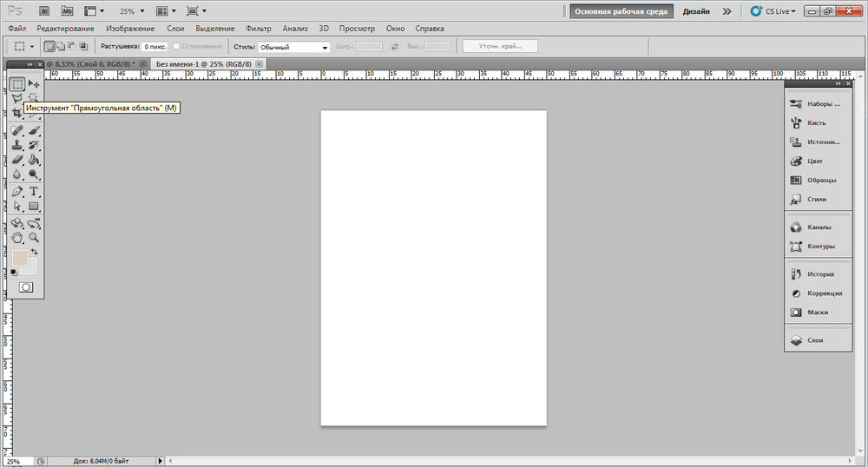This screenshot has height=467, width=868.
Task: Open the Mini Bridge (Mb) panel
Action: coord(67,11)
